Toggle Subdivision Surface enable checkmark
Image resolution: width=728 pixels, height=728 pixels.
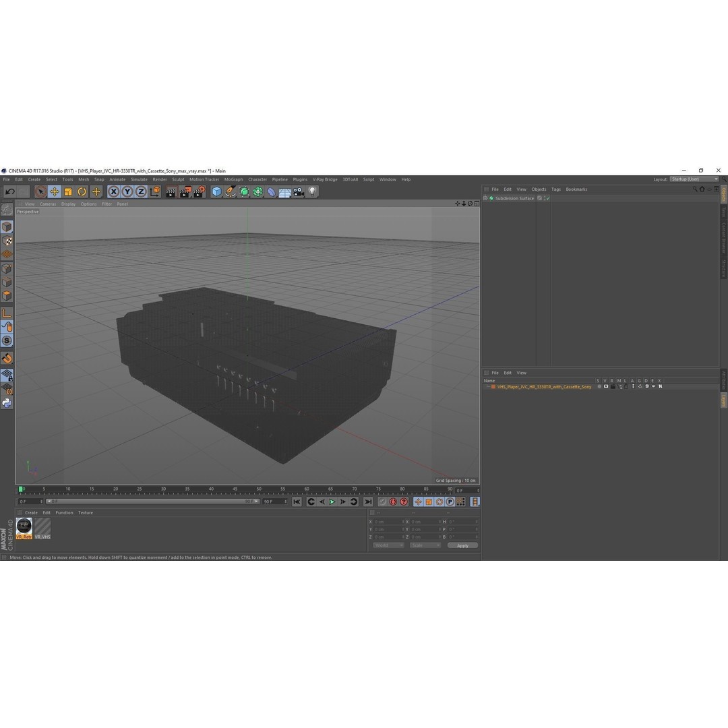pyautogui.click(x=548, y=198)
